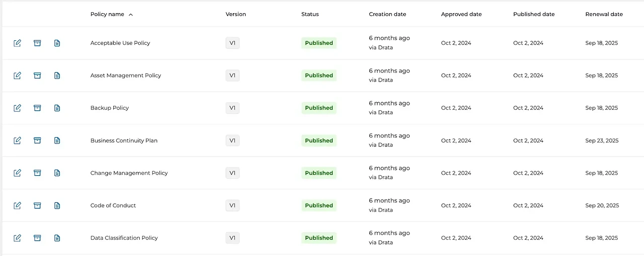
Task: Click the Creation date column header
Action: [x=387, y=15]
